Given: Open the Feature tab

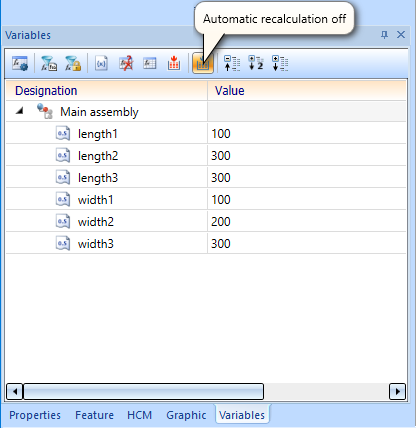Looking at the screenshot, I should pos(94,415).
